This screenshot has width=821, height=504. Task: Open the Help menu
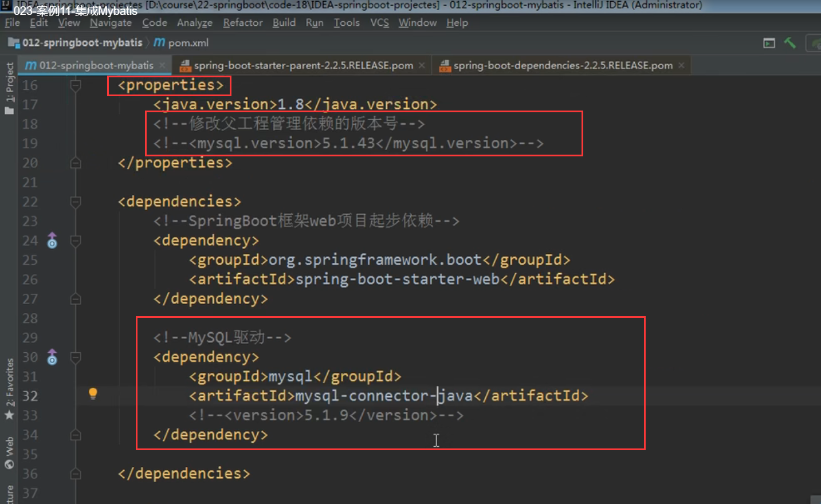point(457,22)
